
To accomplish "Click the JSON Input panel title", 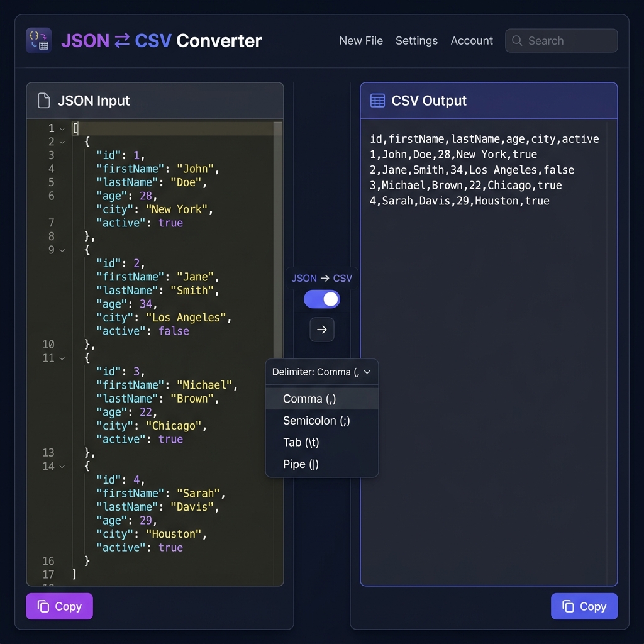I will tap(94, 101).
